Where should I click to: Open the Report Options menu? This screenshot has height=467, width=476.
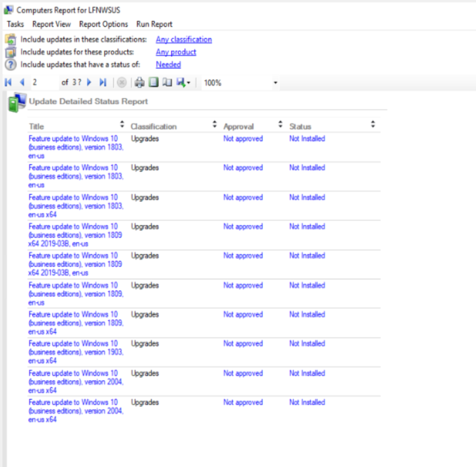(103, 24)
